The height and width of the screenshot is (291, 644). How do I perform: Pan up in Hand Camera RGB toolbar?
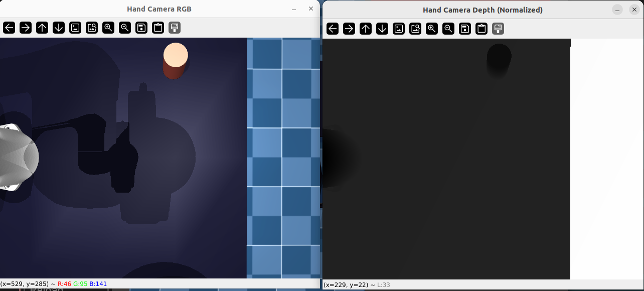tap(42, 28)
